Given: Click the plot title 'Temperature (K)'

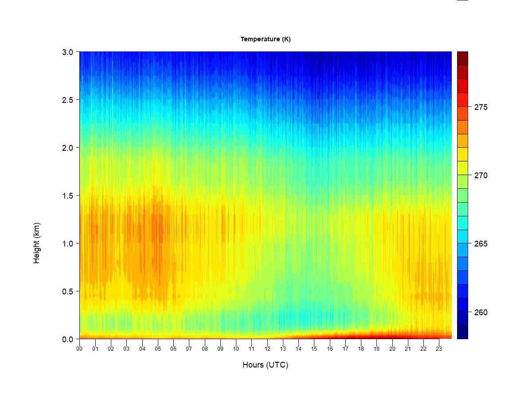Looking at the screenshot, I should click(x=266, y=39).
